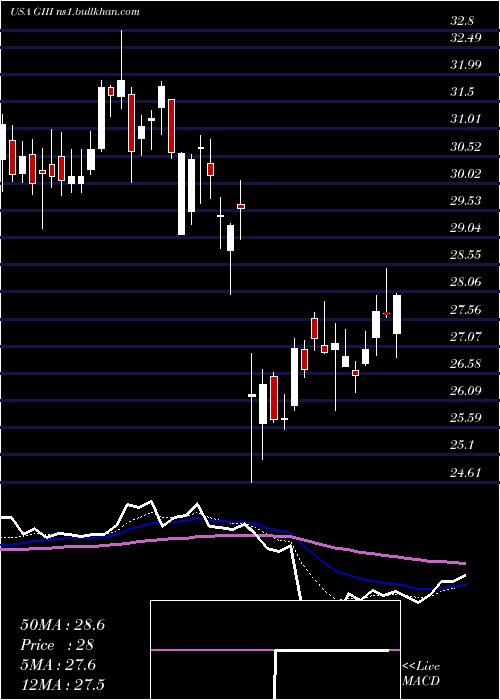Click the 32.8 price axis label
The image size is (500, 700).
[462, 21]
